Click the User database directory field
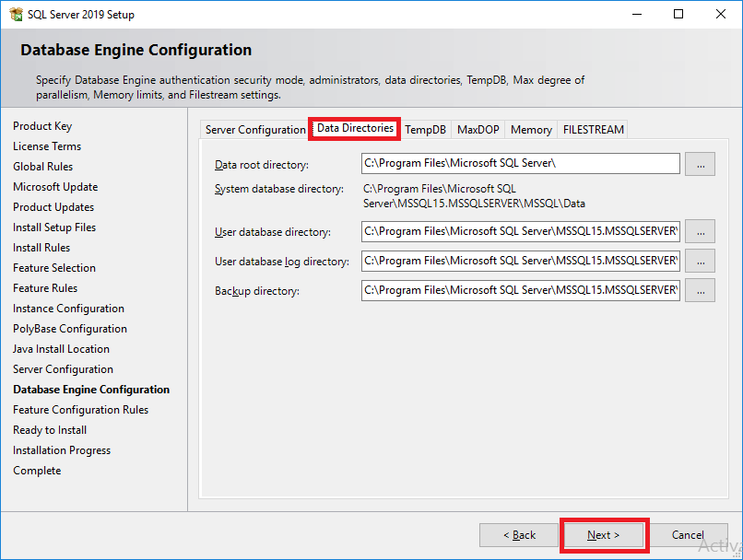The width and height of the screenshot is (743, 560). click(x=520, y=231)
